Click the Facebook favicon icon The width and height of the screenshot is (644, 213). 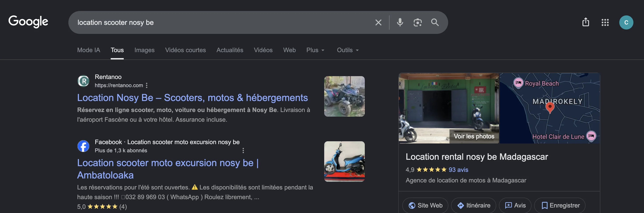[83, 146]
